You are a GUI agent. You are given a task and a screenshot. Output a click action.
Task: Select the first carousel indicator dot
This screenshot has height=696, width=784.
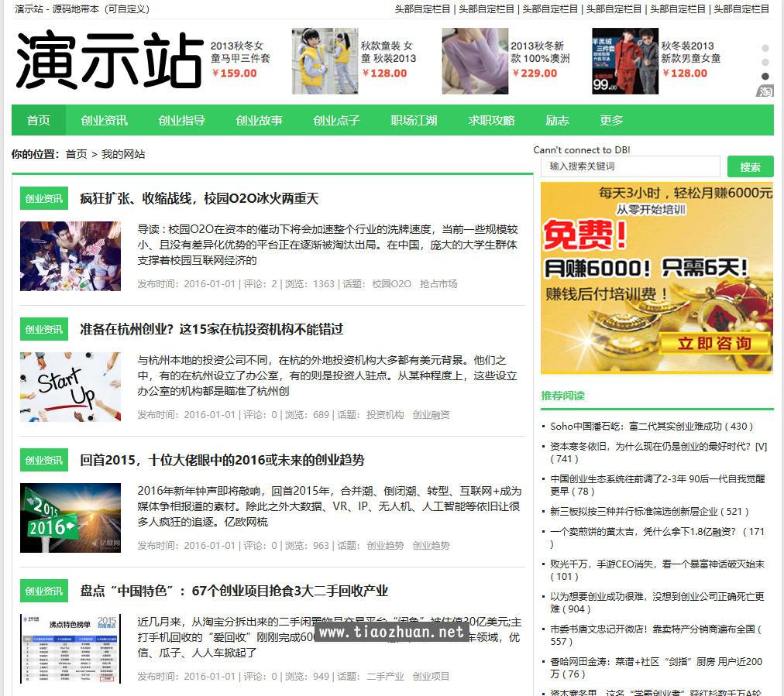(765, 49)
